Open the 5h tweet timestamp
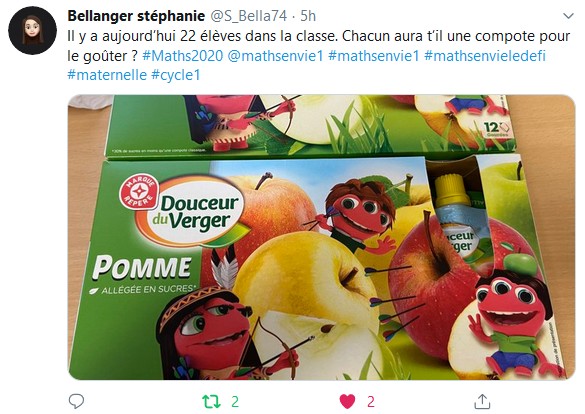 click(x=308, y=16)
